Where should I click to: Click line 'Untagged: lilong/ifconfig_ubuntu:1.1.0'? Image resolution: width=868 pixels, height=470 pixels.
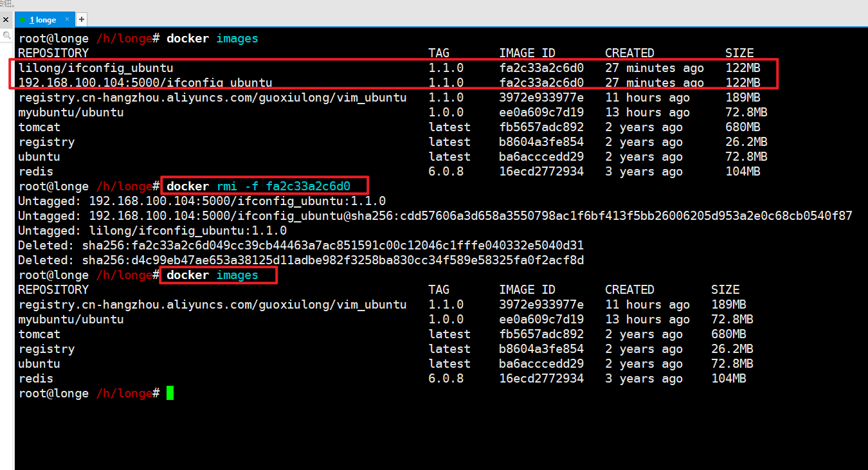tap(152, 231)
